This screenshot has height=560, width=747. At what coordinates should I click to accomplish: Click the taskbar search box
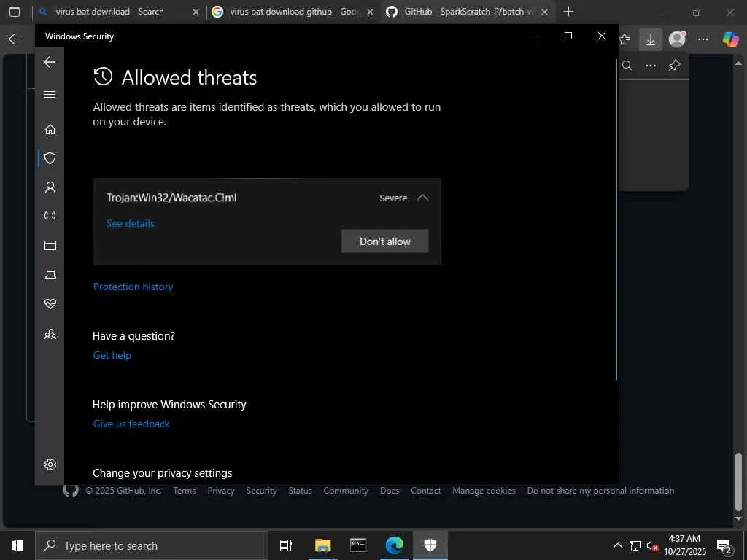[x=152, y=545]
